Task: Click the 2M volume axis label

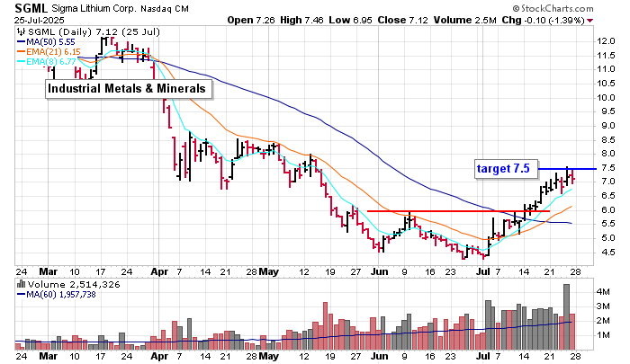Action: click(x=604, y=321)
